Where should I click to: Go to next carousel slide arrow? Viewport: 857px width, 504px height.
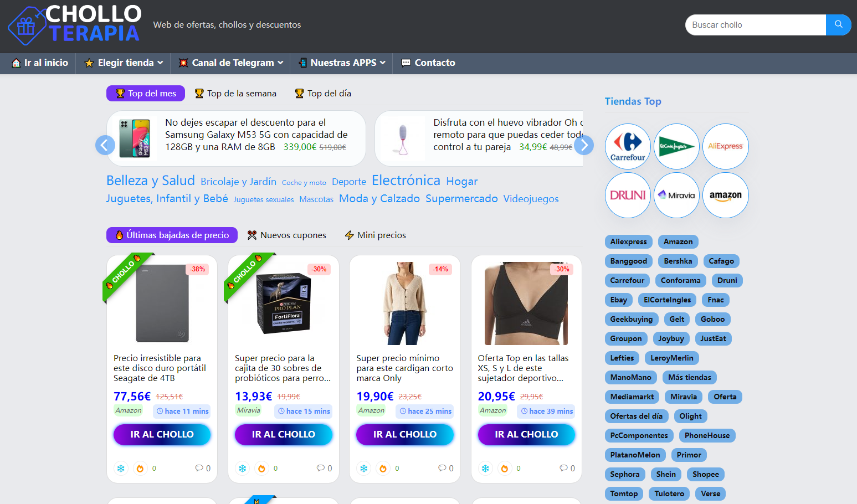pyautogui.click(x=584, y=145)
